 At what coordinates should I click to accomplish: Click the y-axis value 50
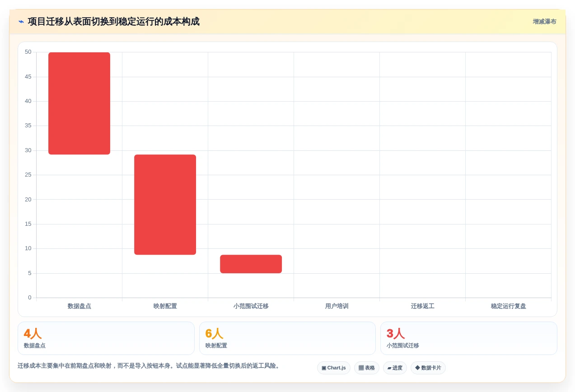click(x=28, y=52)
